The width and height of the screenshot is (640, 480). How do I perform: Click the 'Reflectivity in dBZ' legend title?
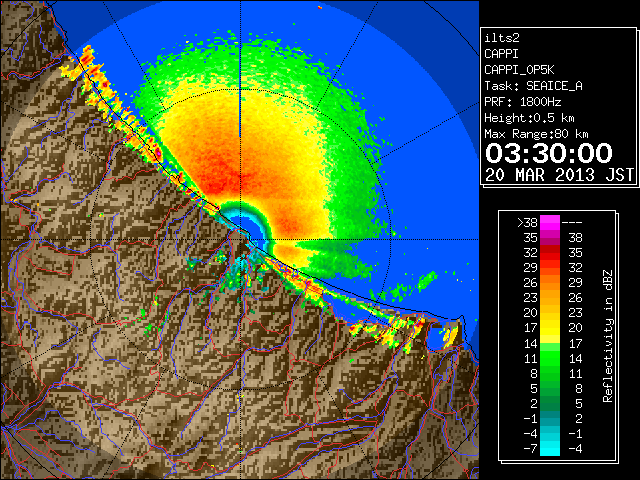tap(608, 336)
